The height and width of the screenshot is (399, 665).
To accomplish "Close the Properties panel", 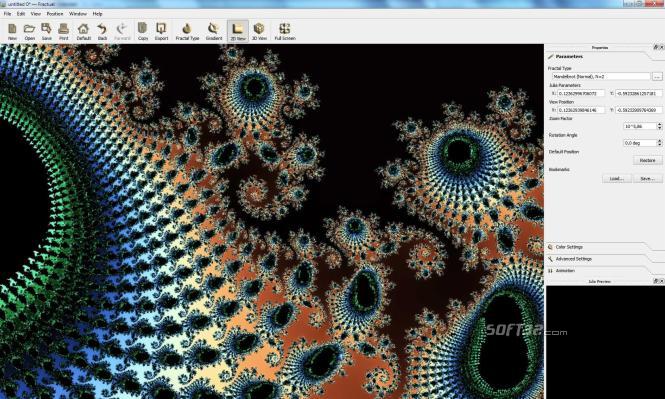I will [x=661, y=47].
